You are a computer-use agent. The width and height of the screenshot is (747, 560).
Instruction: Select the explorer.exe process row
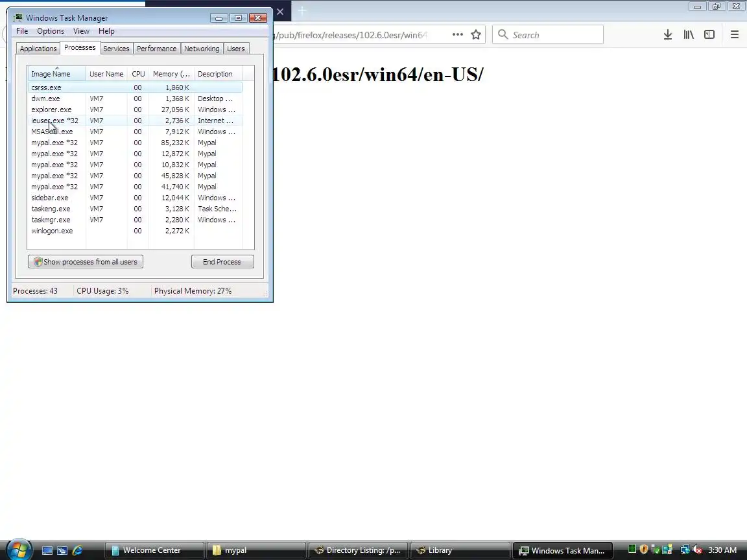click(x=135, y=110)
